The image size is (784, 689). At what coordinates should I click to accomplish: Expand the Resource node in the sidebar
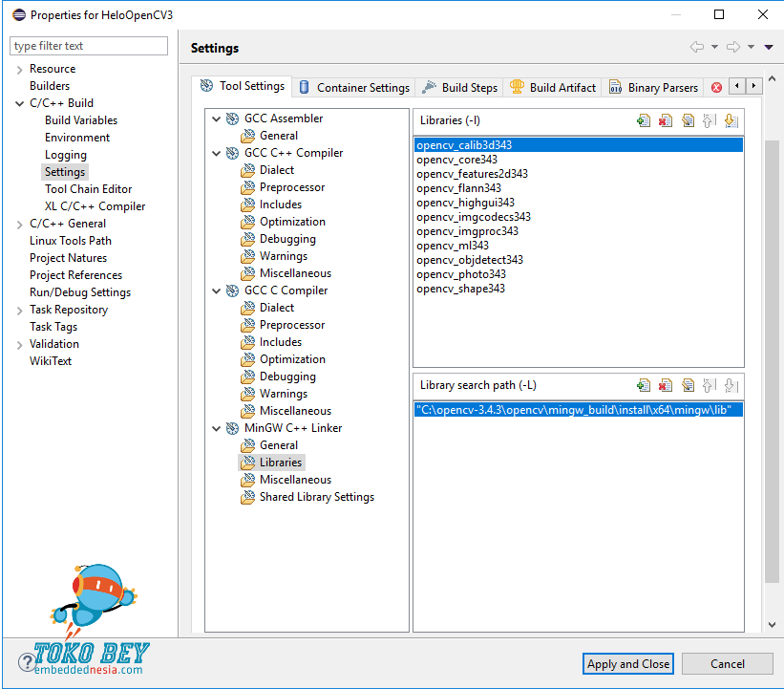coord(20,69)
